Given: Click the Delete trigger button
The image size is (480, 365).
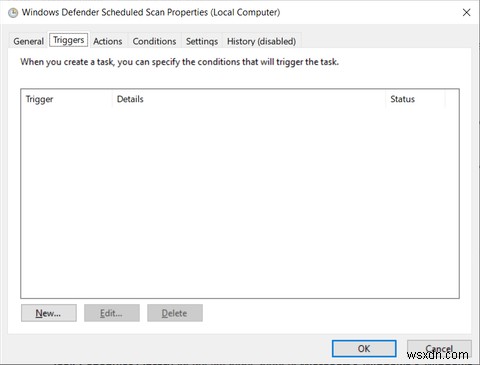Looking at the screenshot, I should coord(175,313).
